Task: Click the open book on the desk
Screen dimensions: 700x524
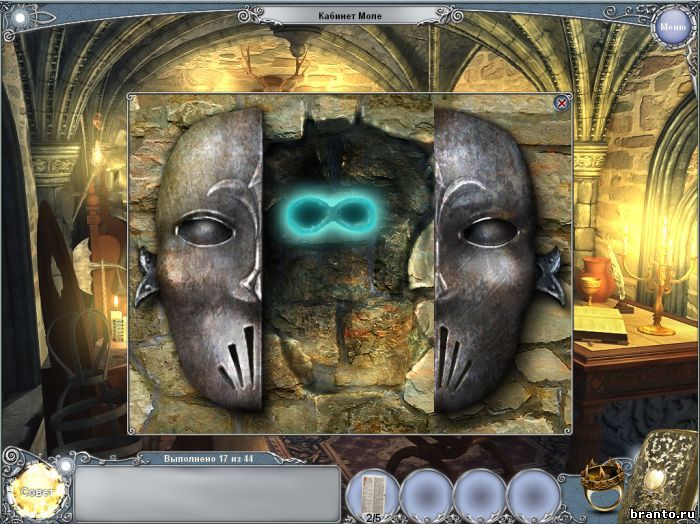Action: [x=600, y=324]
